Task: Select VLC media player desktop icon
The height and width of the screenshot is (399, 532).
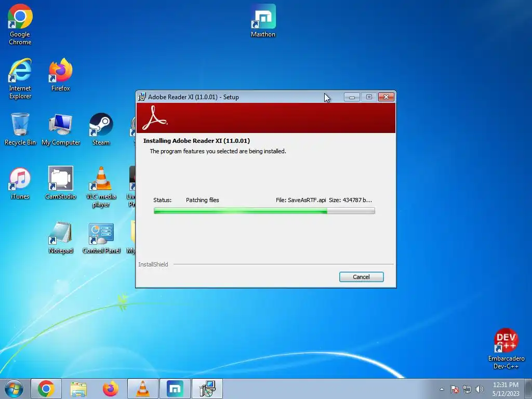Action: 101,187
